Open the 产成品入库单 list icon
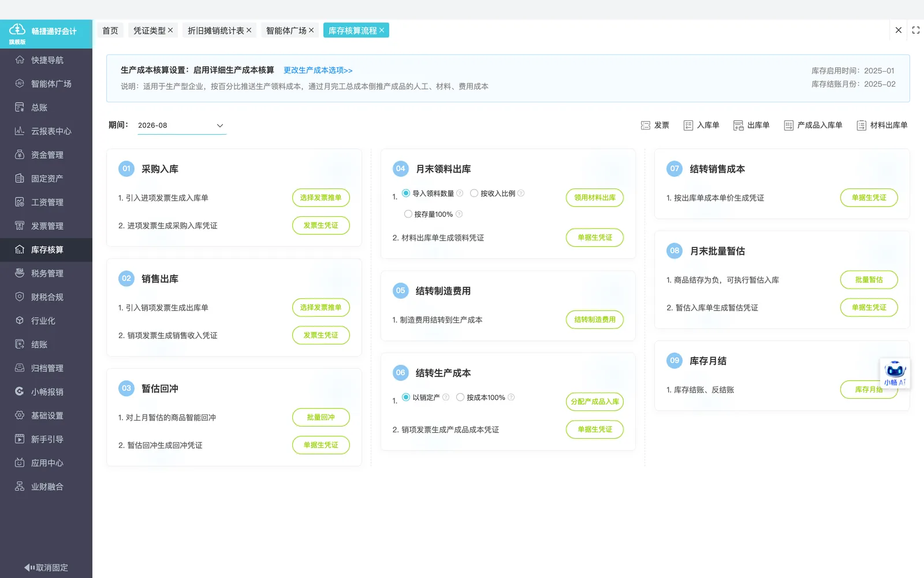 [x=789, y=125]
